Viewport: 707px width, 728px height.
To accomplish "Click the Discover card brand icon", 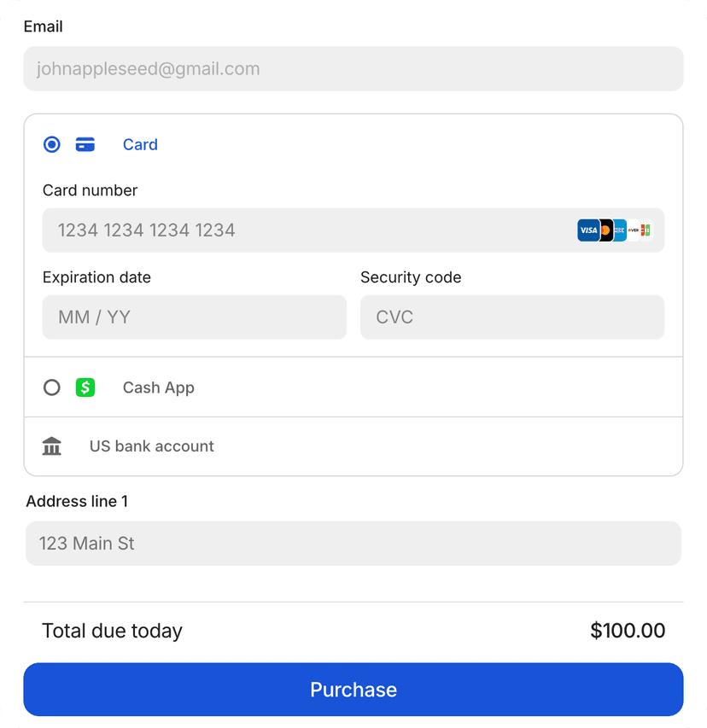I will point(634,230).
